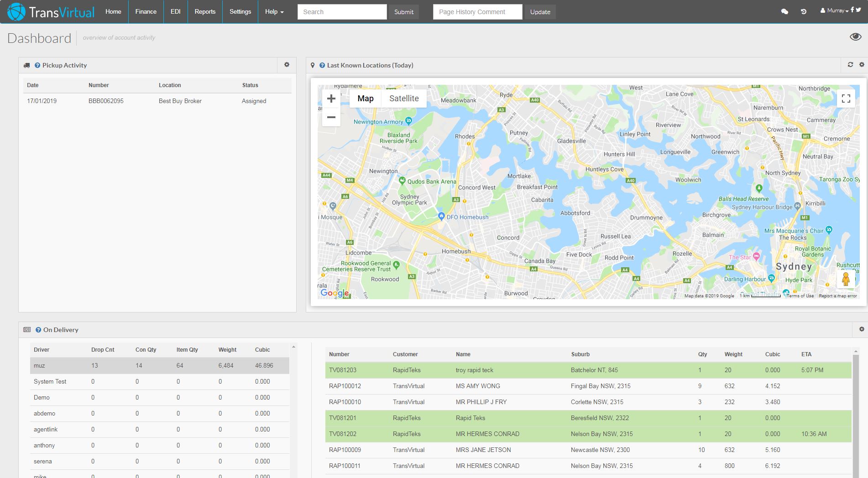Click the Submit search button

(x=403, y=12)
